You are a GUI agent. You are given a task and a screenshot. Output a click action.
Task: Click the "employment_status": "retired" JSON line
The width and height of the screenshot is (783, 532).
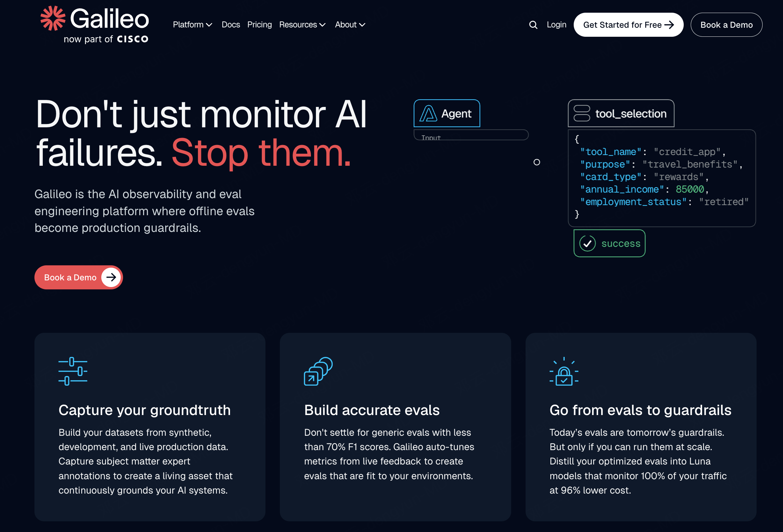(664, 202)
